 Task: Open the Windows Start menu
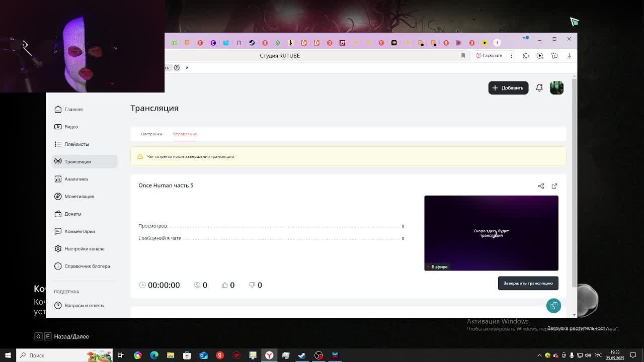pos(8,355)
